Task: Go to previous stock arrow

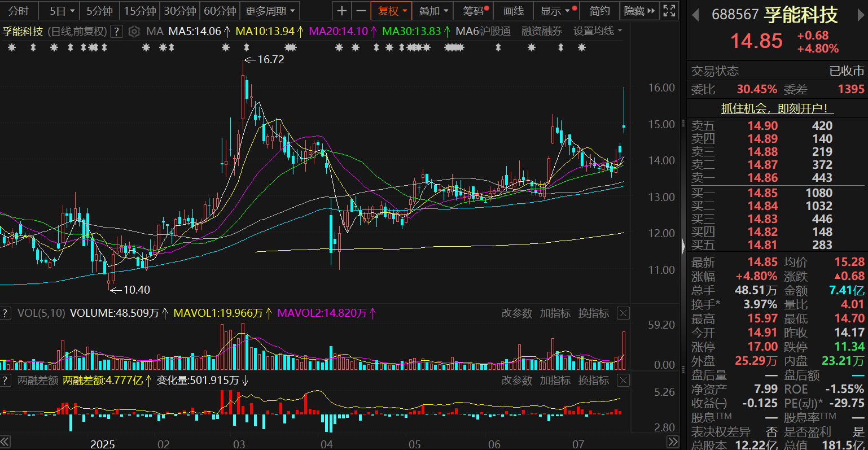Action: 696,15
